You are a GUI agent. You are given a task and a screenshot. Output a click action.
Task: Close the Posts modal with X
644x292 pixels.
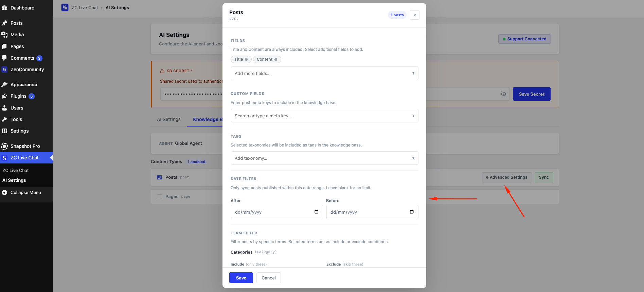point(415,15)
